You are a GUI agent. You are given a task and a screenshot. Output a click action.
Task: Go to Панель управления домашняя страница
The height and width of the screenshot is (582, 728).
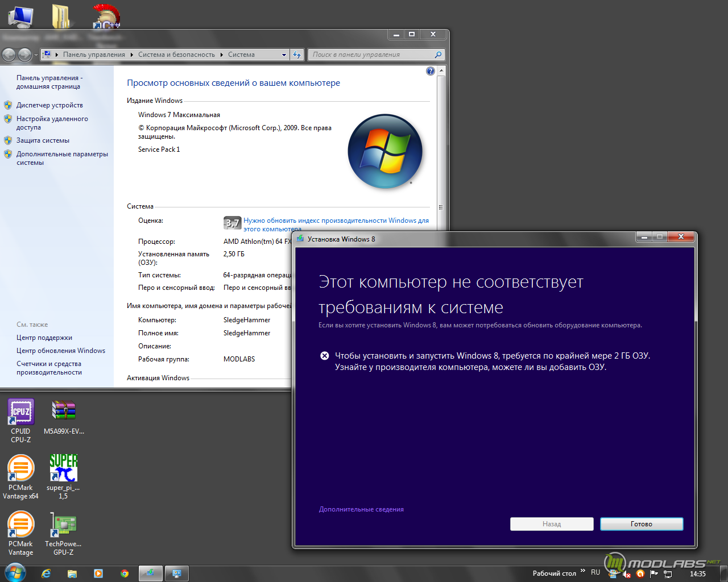tap(49, 82)
